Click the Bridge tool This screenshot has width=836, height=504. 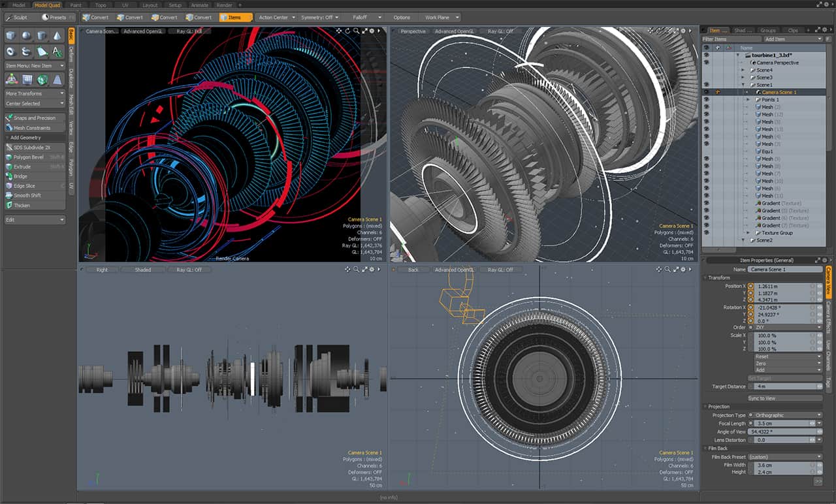coord(21,176)
